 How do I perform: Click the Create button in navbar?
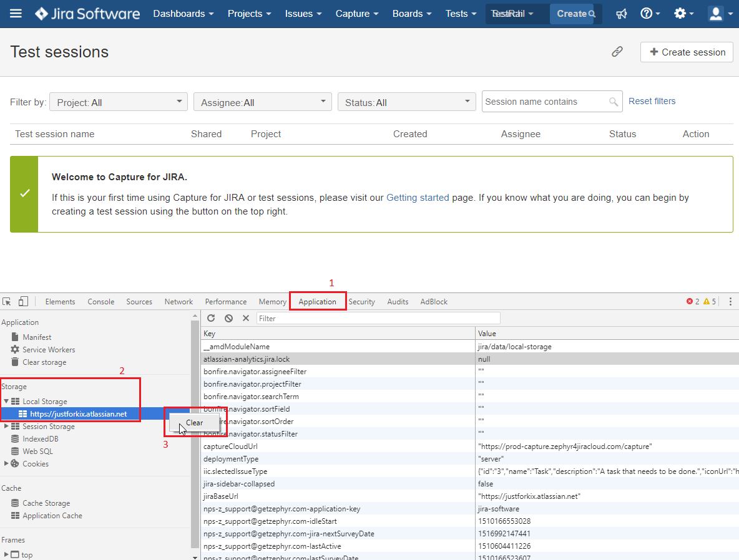[572, 14]
